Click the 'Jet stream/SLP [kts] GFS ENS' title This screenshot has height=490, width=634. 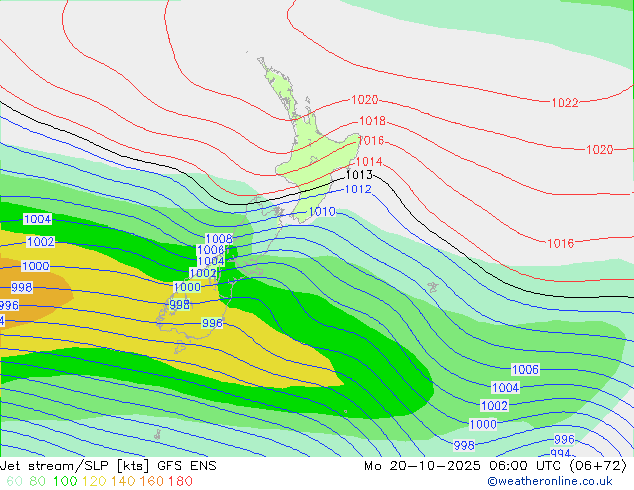click(x=108, y=466)
